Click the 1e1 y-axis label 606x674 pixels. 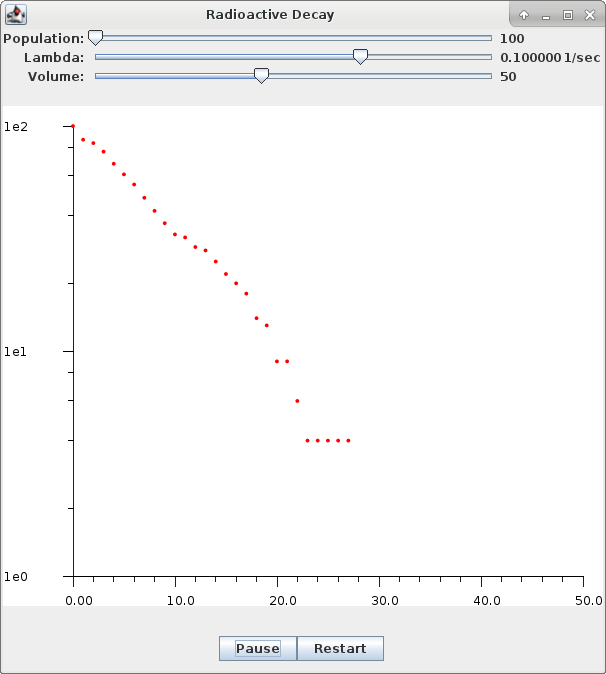[15, 352]
